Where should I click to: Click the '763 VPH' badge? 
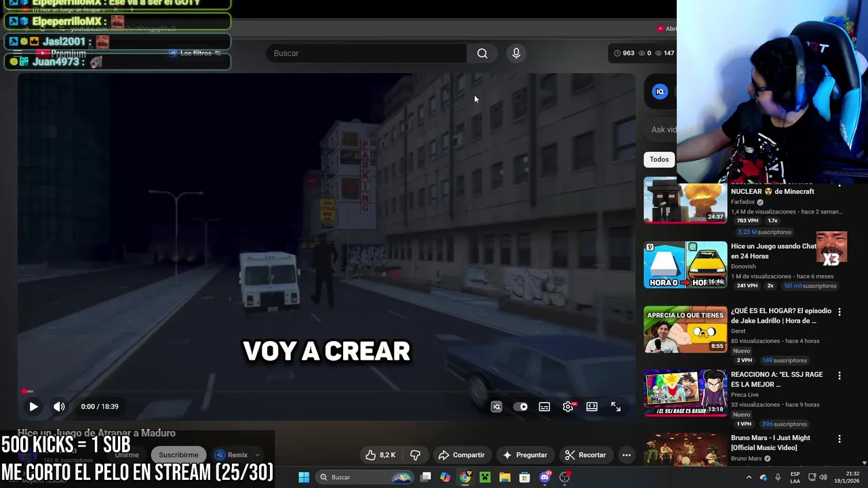747,221
